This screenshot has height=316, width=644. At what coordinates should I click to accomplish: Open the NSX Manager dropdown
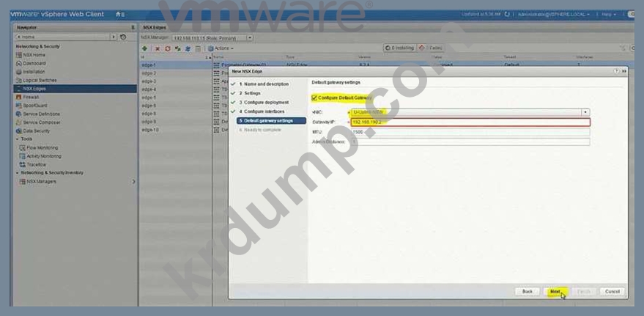[x=249, y=38]
